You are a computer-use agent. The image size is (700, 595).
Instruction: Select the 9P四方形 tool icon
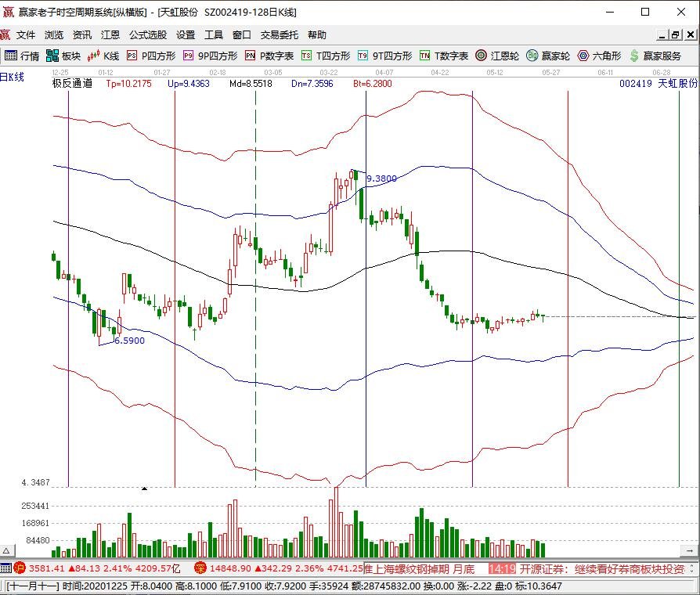pyautogui.click(x=211, y=56)
